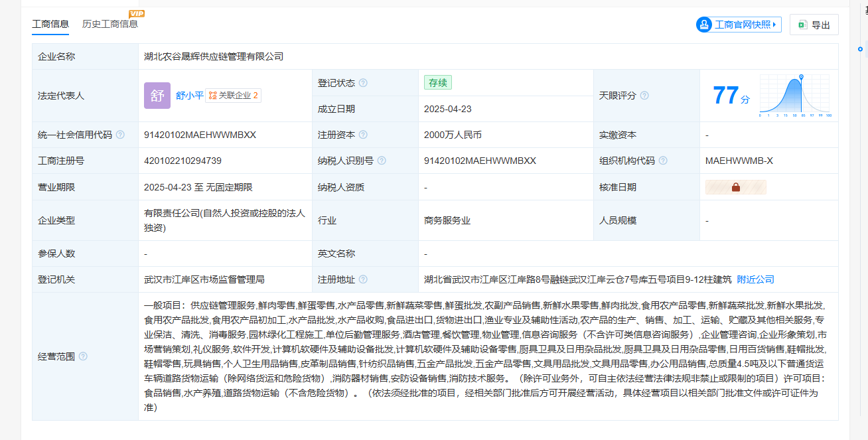This screenshot has width=868, height=440.
Task: Open the 历史工商信息 VIP tab
Action: point(110,25)
